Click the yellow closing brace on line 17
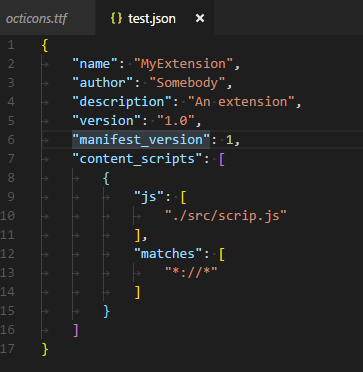Screen dimensions: 363x372 click(45, 349)
